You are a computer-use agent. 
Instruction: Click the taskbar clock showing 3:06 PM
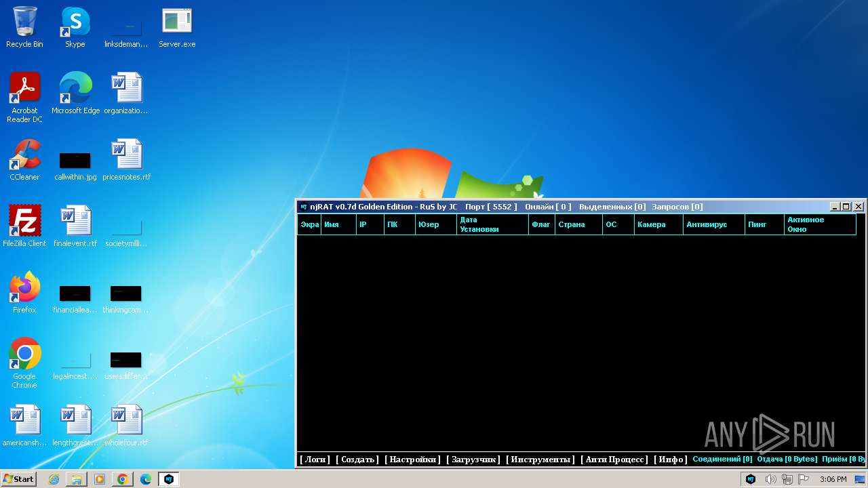point(833,479)
